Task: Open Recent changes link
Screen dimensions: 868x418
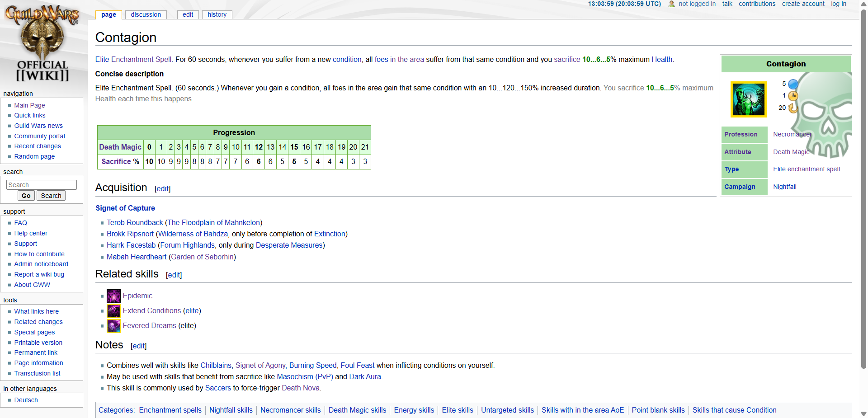Action: pos(38,146)
